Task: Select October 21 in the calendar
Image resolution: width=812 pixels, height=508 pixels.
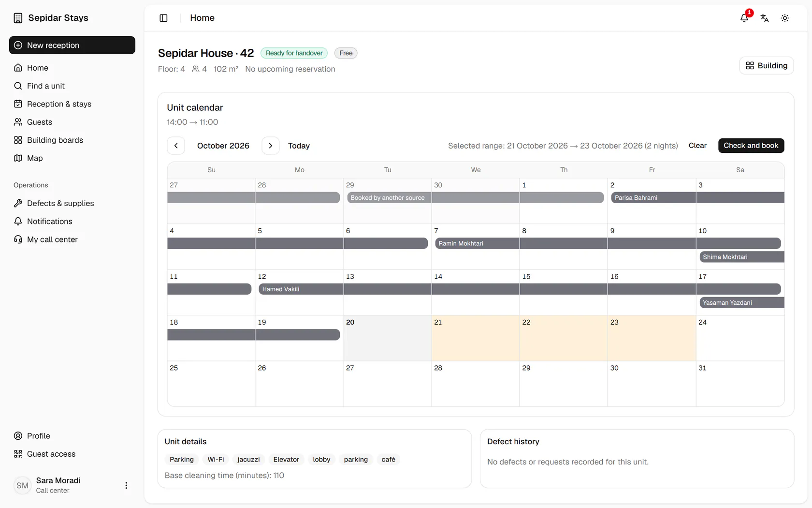Action: coord(476,338)
